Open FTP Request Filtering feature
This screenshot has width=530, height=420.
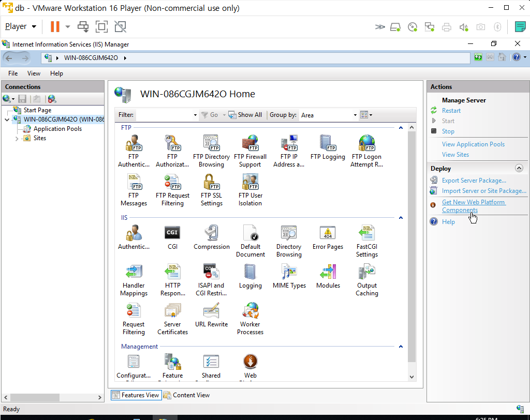click(x=172, y=189)
